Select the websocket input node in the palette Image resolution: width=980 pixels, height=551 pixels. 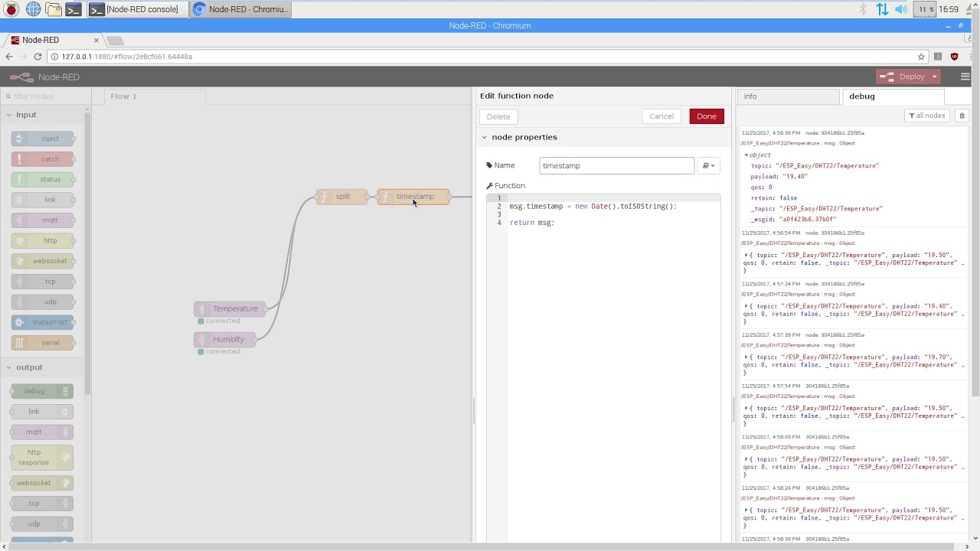(43, 261)
